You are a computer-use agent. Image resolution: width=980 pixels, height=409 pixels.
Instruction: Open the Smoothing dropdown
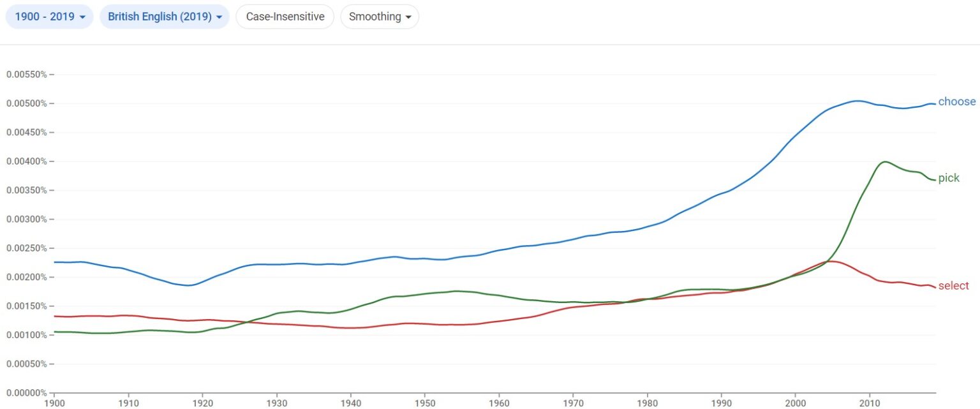tap(380, 17)
